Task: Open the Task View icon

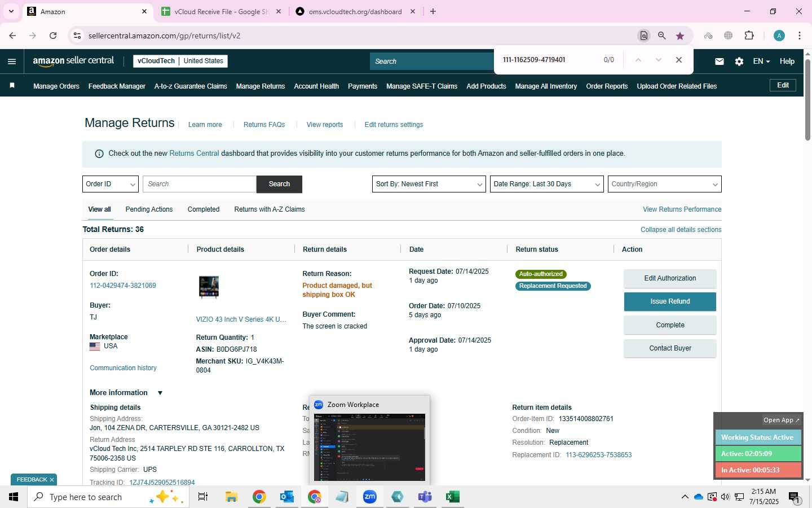Action: tap(203, 497)
